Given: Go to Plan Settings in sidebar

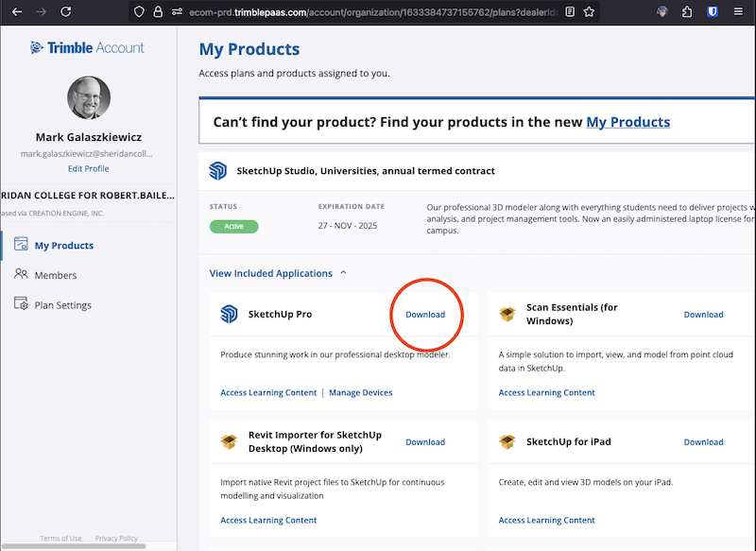Looking at the screenshot, I should tap(62, 305).
